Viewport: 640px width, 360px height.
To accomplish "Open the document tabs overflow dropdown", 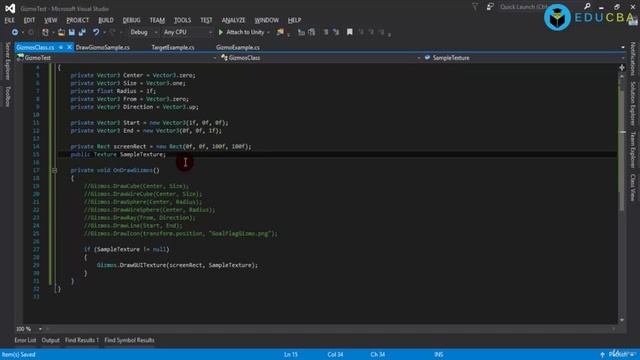I will (x=623, y=47).
